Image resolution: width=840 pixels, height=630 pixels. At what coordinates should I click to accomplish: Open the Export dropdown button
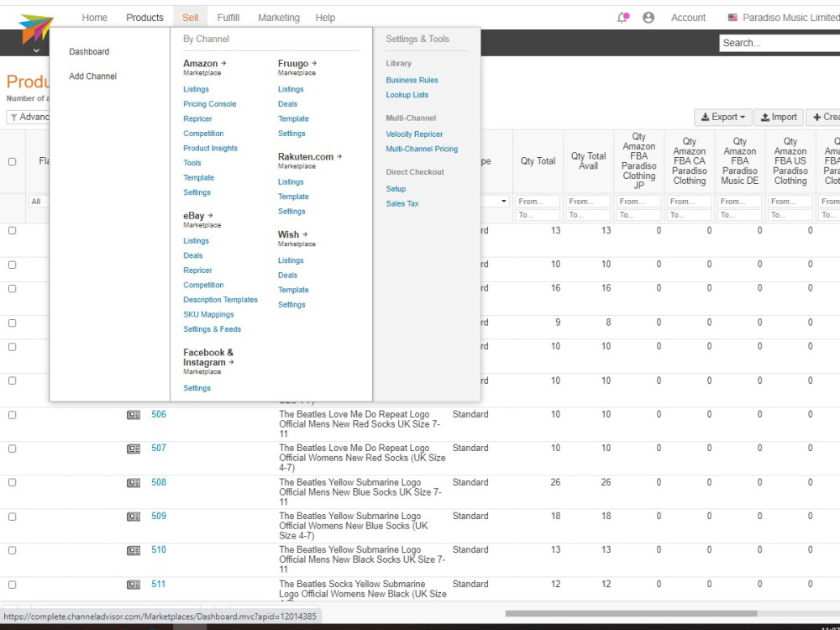pos(722,118)
